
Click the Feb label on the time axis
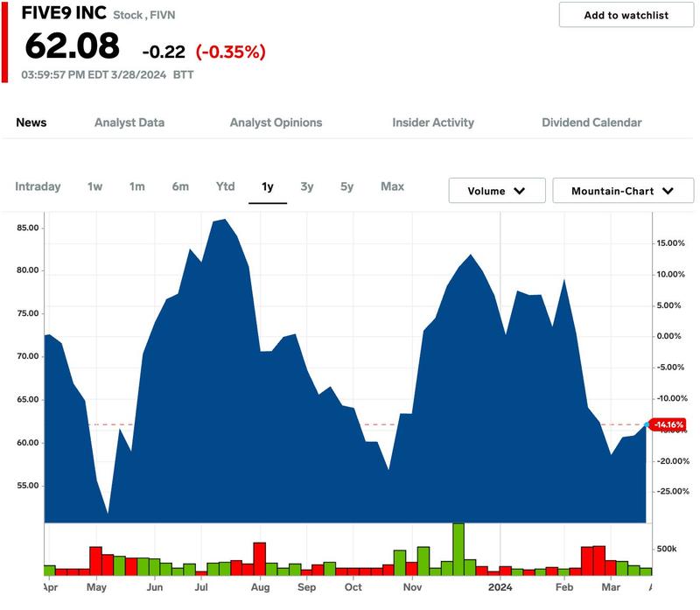point(564,587)
